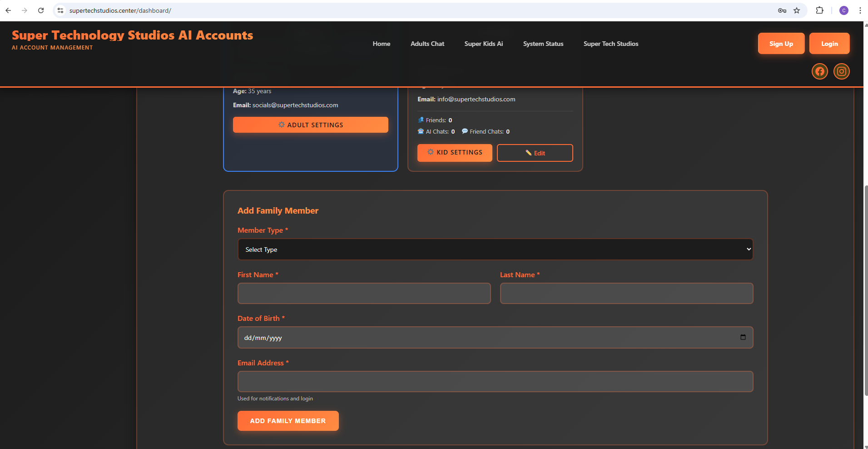Open the Facebook social icon
Screen dimensions: 868x449
pyautogui.click(x=820, y=71)
